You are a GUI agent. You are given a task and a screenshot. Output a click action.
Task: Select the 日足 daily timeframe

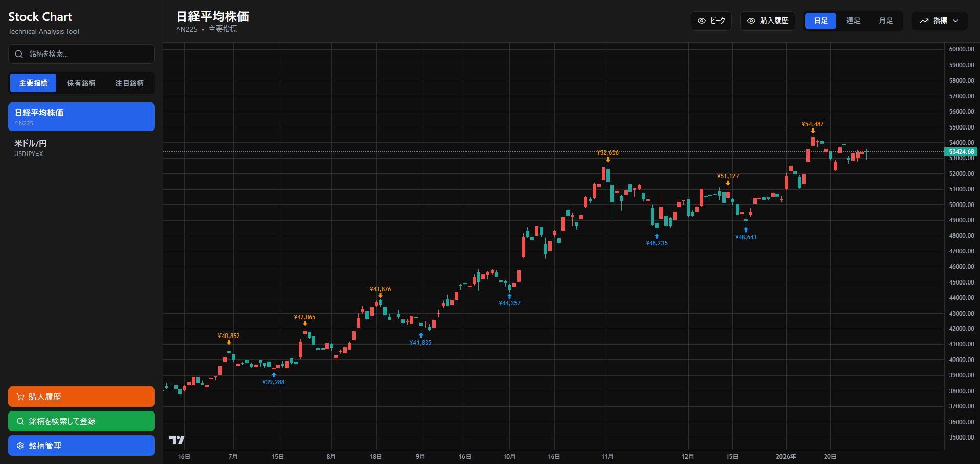pyautogui.click(x=820, y=21)
